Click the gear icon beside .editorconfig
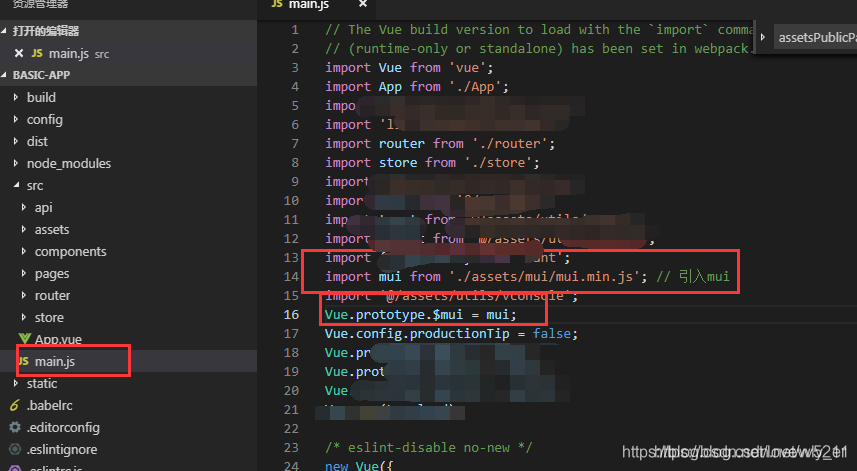The height and width of the screenshot is (471, 857). click(15, 427)
